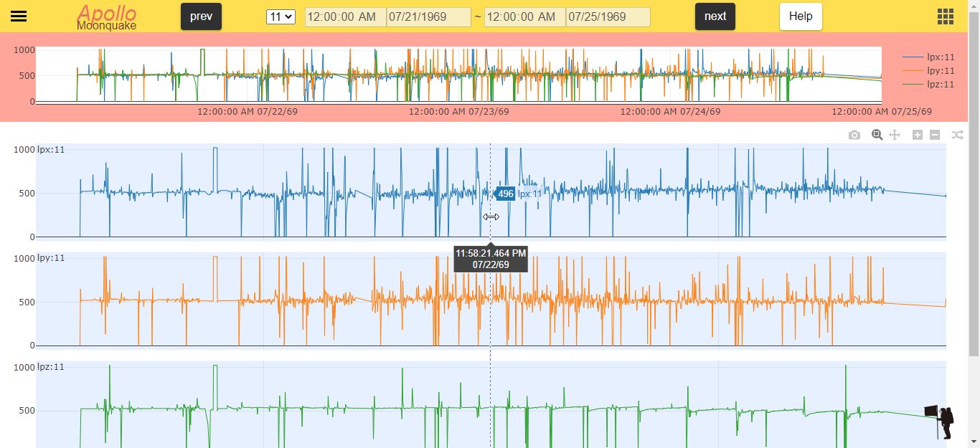Reset plot axes with shuffle icon
The height and width of the screenshot is (448, 980).
point(957,135)
